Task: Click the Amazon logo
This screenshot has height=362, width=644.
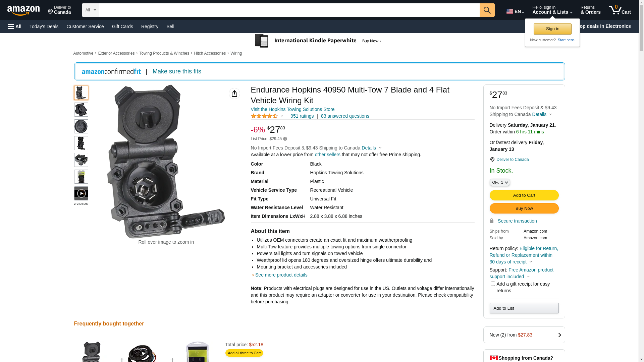Action: 23,10
